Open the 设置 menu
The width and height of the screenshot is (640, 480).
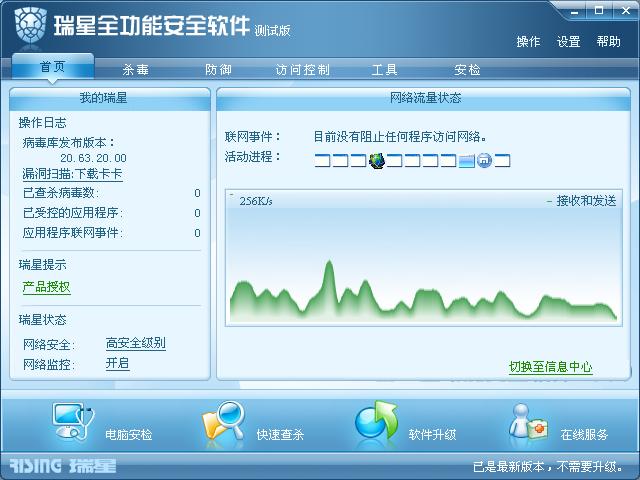(x=568, y=42)
